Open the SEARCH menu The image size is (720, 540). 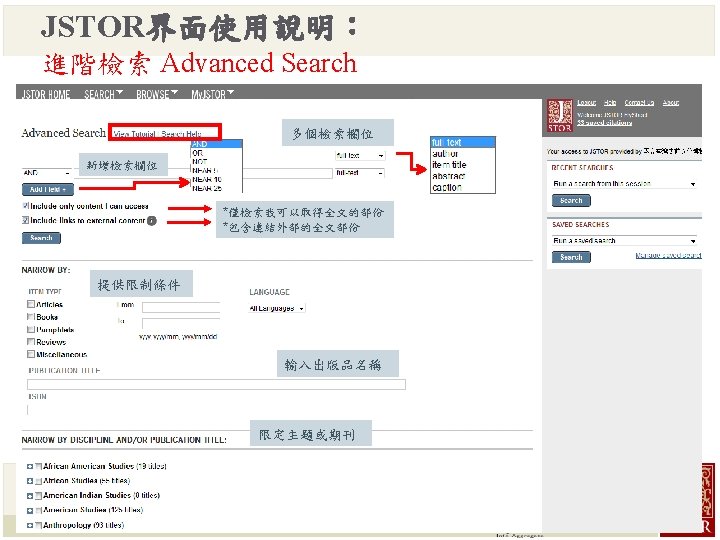click(x=103, y=95)
